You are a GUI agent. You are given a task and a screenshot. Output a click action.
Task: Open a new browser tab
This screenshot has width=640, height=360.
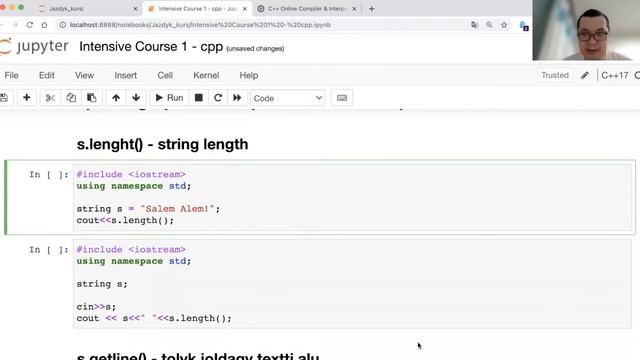pyautogui.click(x=371, y=9)
